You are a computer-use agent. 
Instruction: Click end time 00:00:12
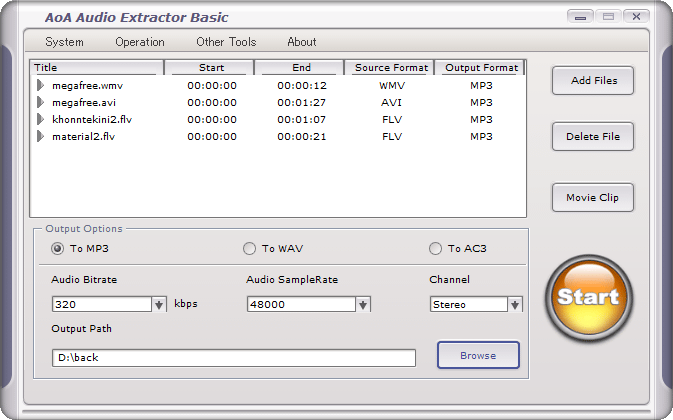pyautogui.click(x=302, y=86)
